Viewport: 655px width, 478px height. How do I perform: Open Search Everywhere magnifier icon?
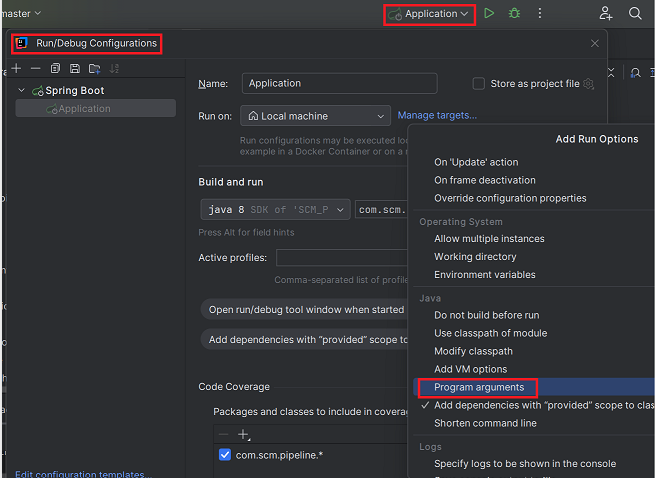point(635,13)
